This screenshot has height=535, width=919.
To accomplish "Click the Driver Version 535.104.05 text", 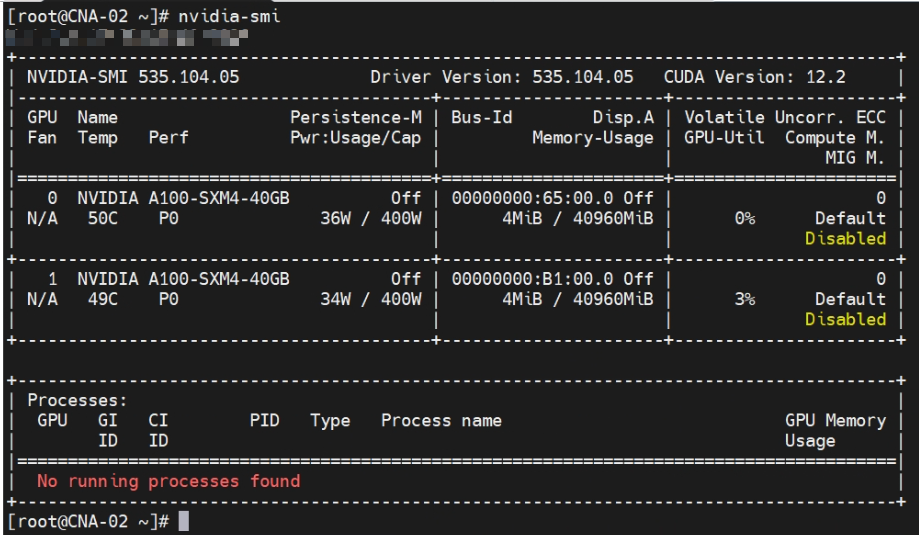I will pyautogui.click(x=502, y=77).
